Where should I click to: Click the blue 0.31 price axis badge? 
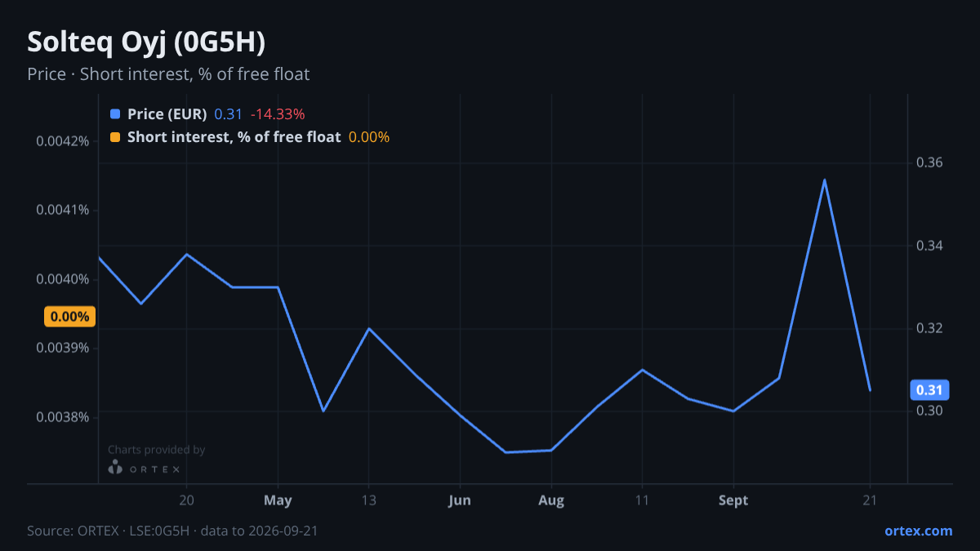pos(929,390)
